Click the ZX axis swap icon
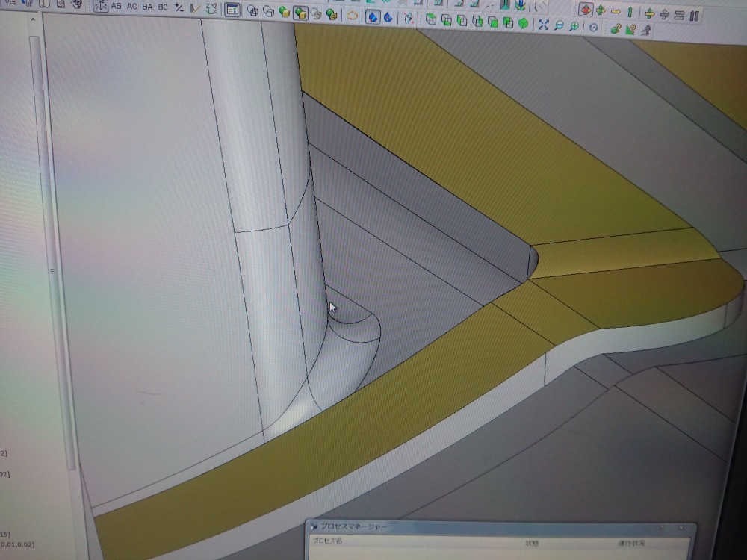 coord(211,8)
